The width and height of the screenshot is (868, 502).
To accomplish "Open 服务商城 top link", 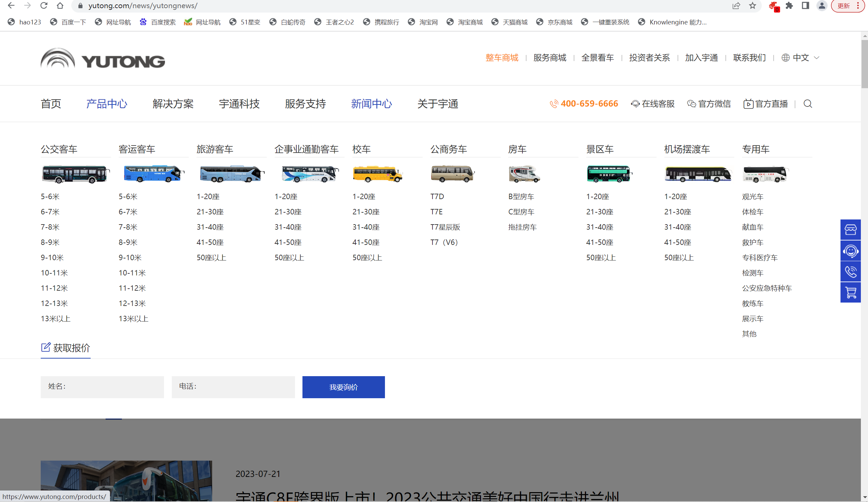I will tap(550, 57).
